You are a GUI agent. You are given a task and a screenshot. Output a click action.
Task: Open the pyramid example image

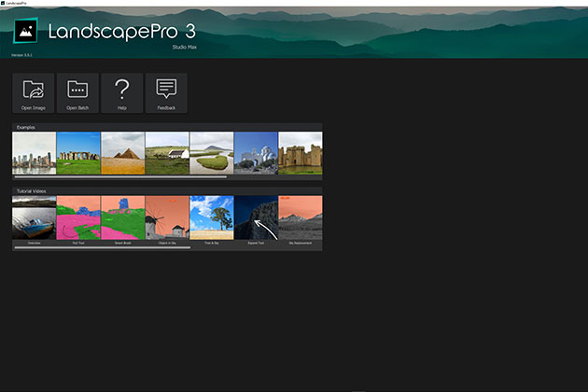[x=123, y=153]
